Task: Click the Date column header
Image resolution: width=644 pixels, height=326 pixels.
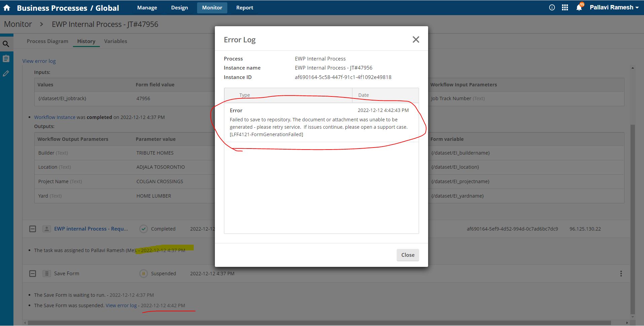Action: 364,95
